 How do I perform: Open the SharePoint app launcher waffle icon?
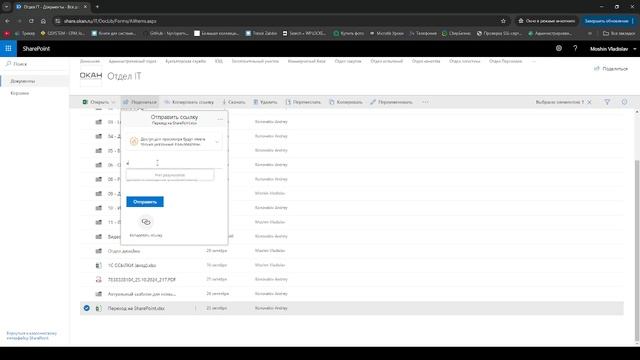pyautogui.click(x=8, y=48)
